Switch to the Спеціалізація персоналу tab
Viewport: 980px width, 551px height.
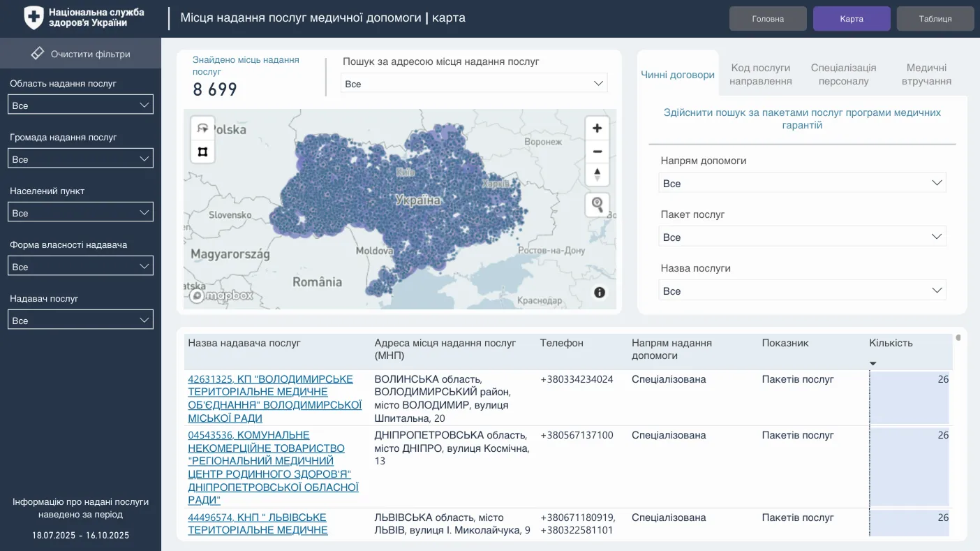(843, 74)
